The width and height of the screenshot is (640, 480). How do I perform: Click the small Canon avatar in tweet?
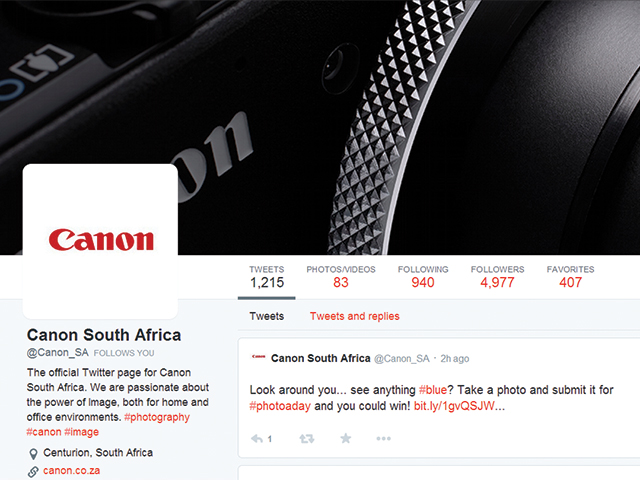[258, 357]
